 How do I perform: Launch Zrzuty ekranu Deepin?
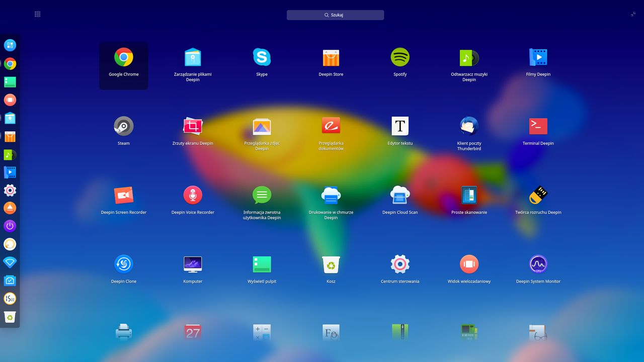click(x=193, y=126)
